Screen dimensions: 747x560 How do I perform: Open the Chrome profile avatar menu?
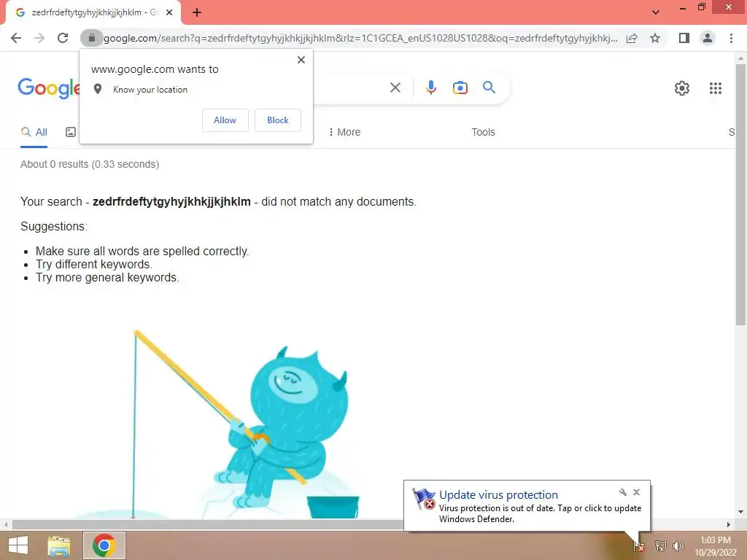coord(708,38)
